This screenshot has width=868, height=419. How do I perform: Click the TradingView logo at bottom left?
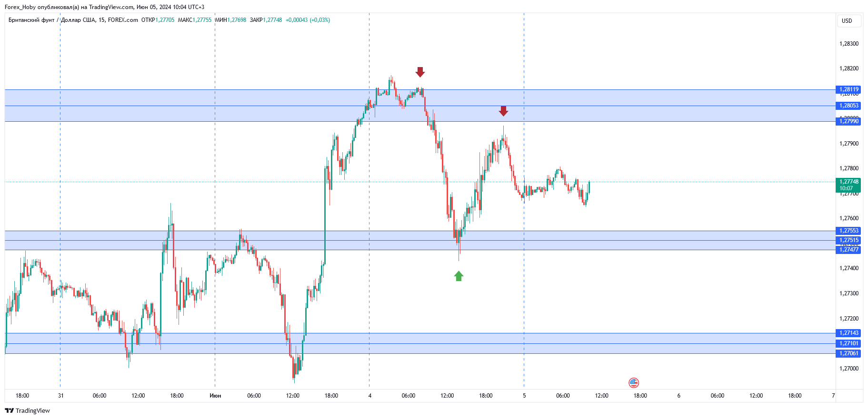coord(27,410)
